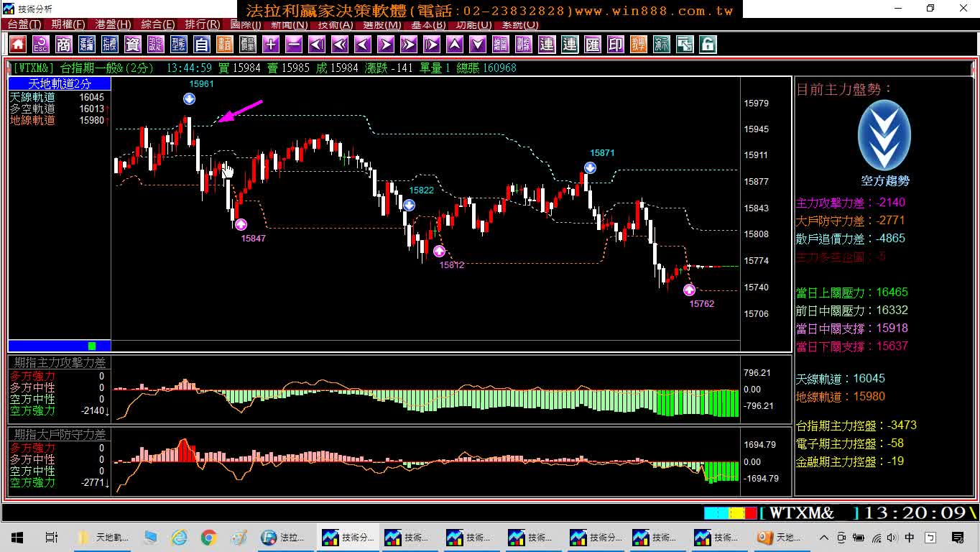
Task: Click the 多空軌道 16013 row
Action: click(59, 109)
